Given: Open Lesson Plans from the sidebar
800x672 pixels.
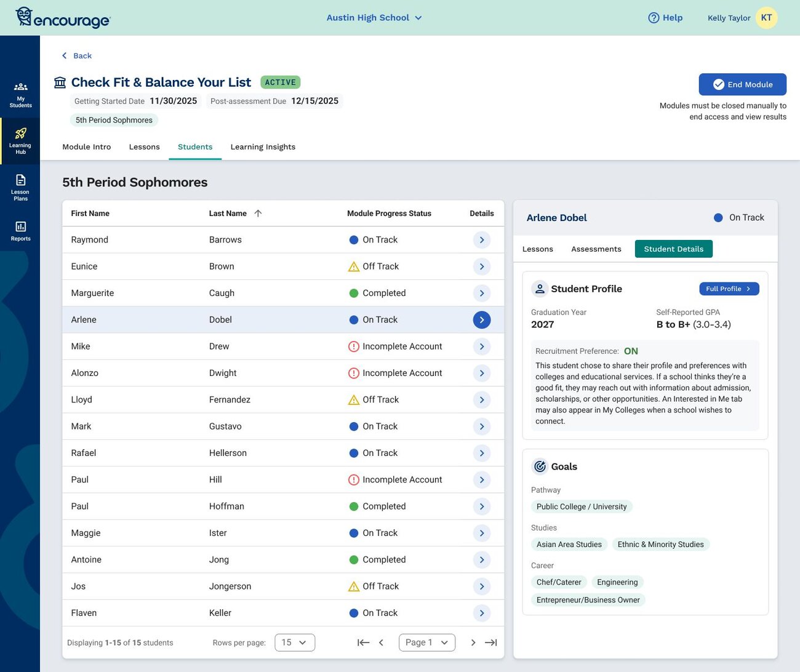Looking at the screenshot, I should (x=20, y=187).
